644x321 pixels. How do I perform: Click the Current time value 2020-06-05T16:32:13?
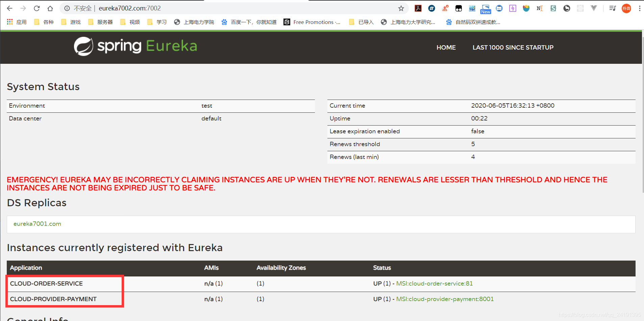click(x=513, y=106)
